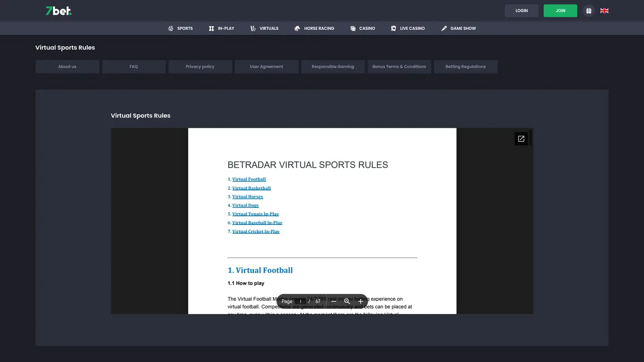
Task: Follow the Virtual Dogs link
Action: coord(246,206)
